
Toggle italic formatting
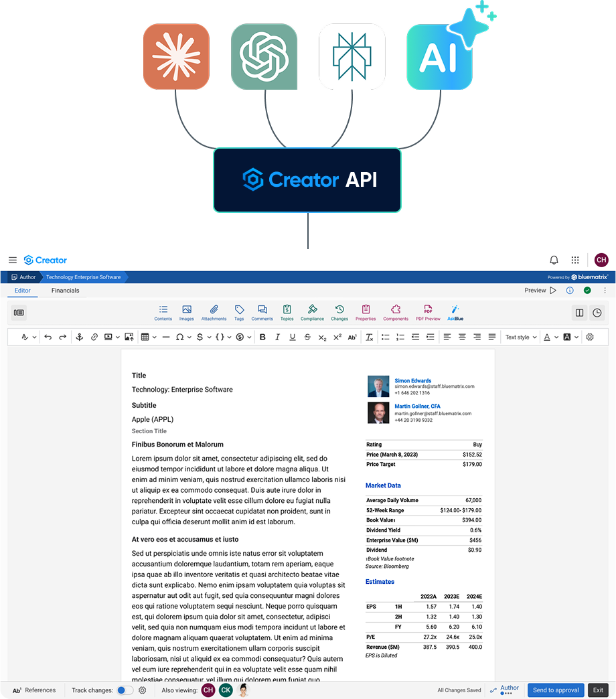pos(277,337)
